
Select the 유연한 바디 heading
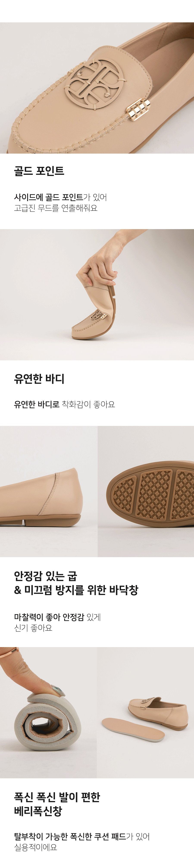pos(39,378)
